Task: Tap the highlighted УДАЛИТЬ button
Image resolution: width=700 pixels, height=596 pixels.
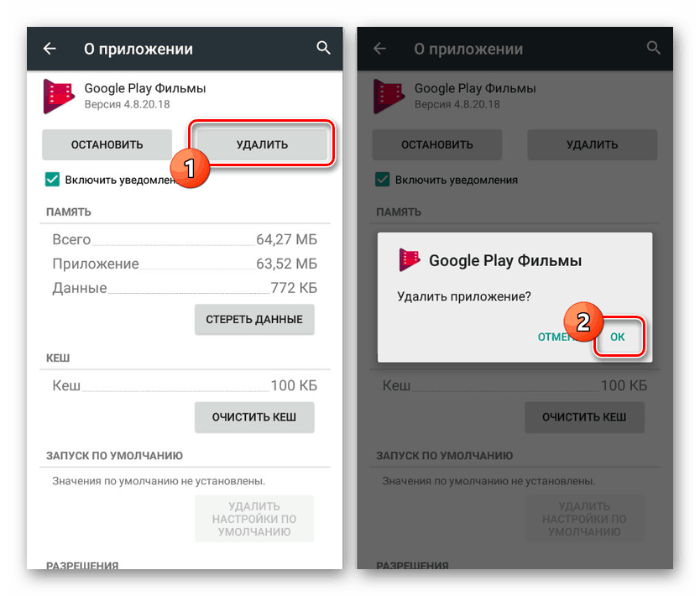Action: [262, 144]
